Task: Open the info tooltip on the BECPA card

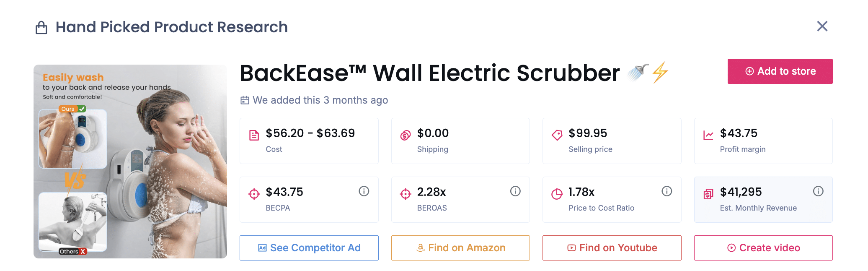Action: (364, 191)
